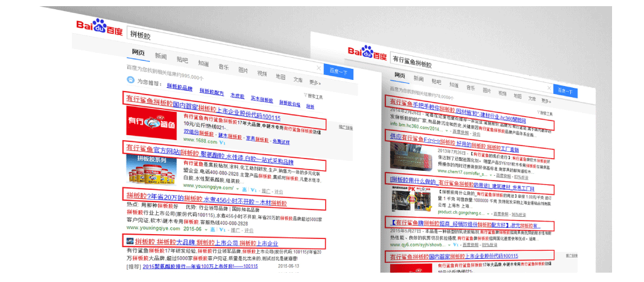Click the Baidu logo in the right window
Screen dimensions: 644x282
(367, 53)
